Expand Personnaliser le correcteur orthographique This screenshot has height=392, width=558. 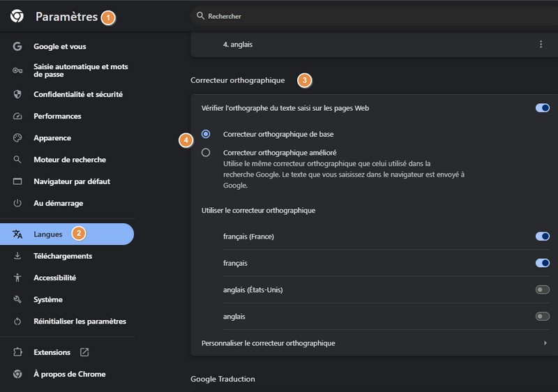[x=545, y=343]
